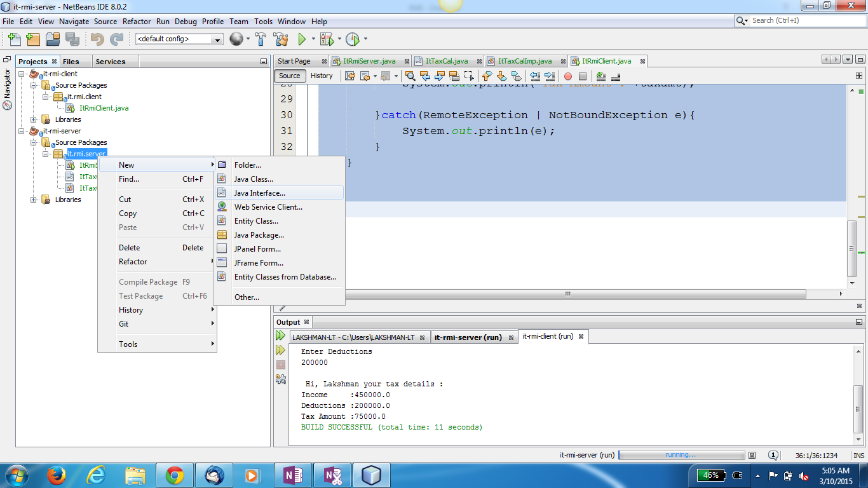This screenshot has height=488, width=868.
Task: Click the Profile Project clock icon
Action: pos(352,39)
